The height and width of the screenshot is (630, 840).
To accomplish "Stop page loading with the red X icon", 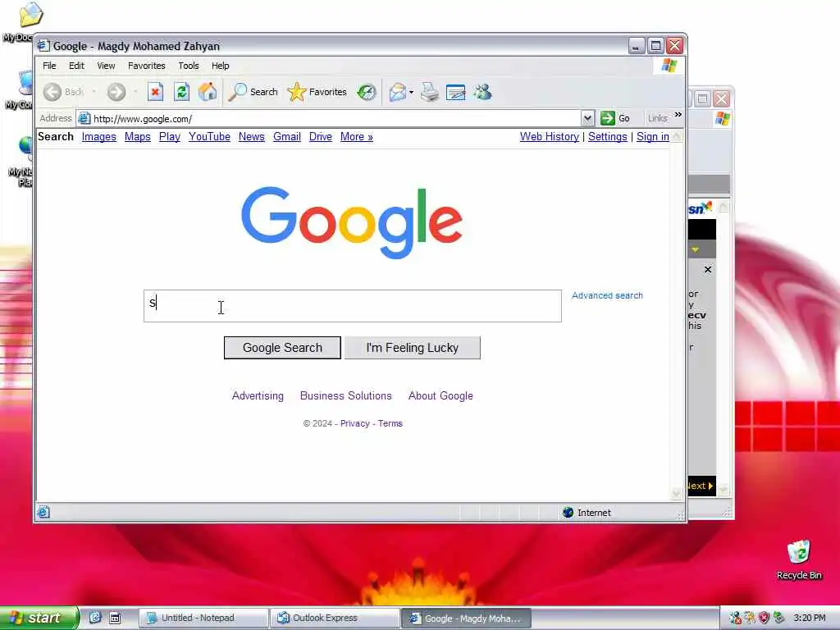I will coord(155,92).
